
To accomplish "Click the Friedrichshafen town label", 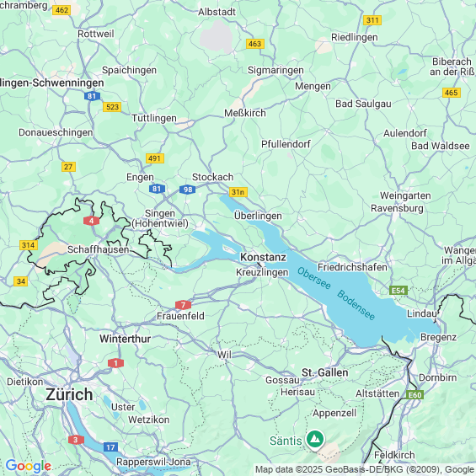I will tap(352, 267).
